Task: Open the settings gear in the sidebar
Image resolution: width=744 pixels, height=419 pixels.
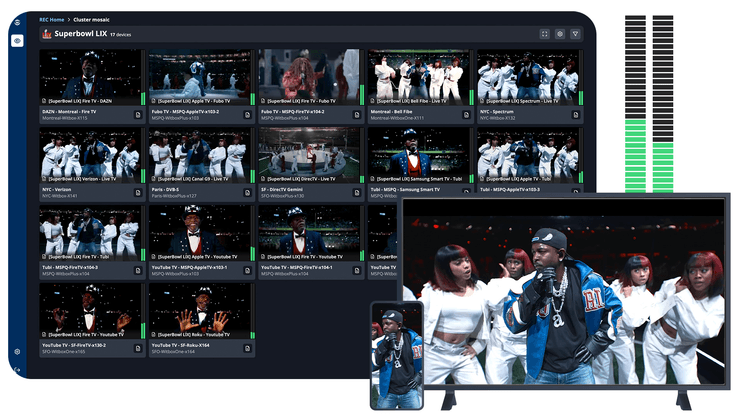Action: point(17,352)
